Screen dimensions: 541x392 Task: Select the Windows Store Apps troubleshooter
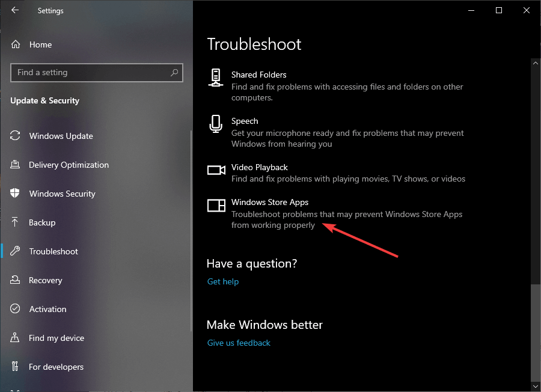337,213
